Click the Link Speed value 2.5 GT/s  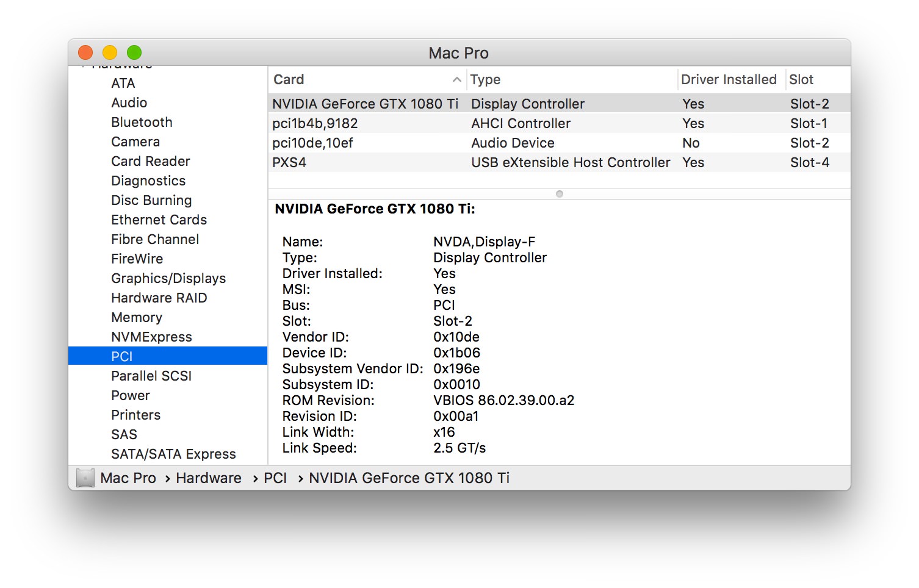[x=459, y=448]
